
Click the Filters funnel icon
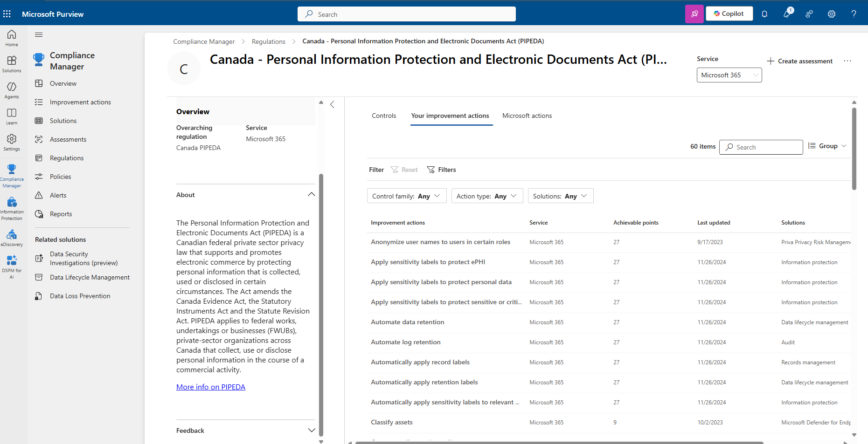431,170
